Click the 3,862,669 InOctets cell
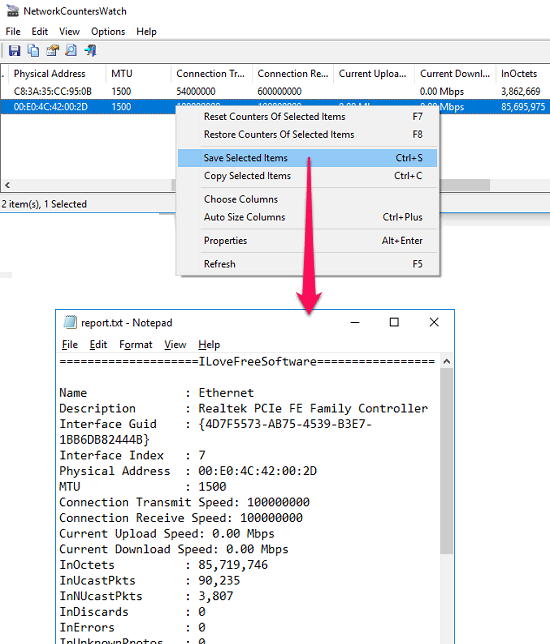550x644 pixels. (x=520, y=91)
